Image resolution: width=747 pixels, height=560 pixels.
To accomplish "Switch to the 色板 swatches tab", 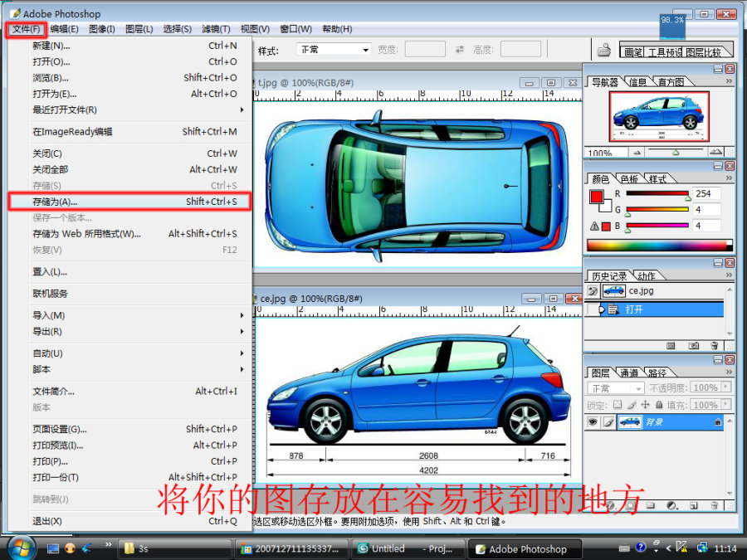I will [x=629, y=179].
